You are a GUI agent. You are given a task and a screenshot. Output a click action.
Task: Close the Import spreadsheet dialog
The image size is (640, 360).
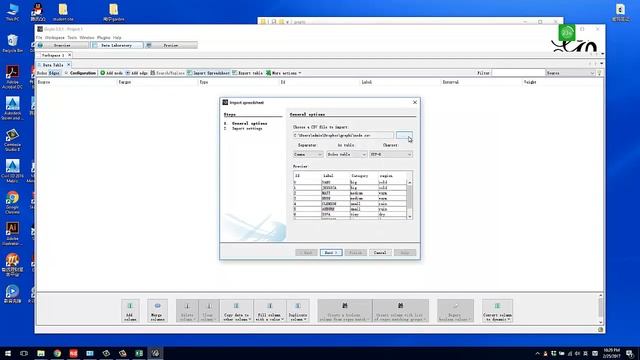pyautogui.click(x=415, y=102)
